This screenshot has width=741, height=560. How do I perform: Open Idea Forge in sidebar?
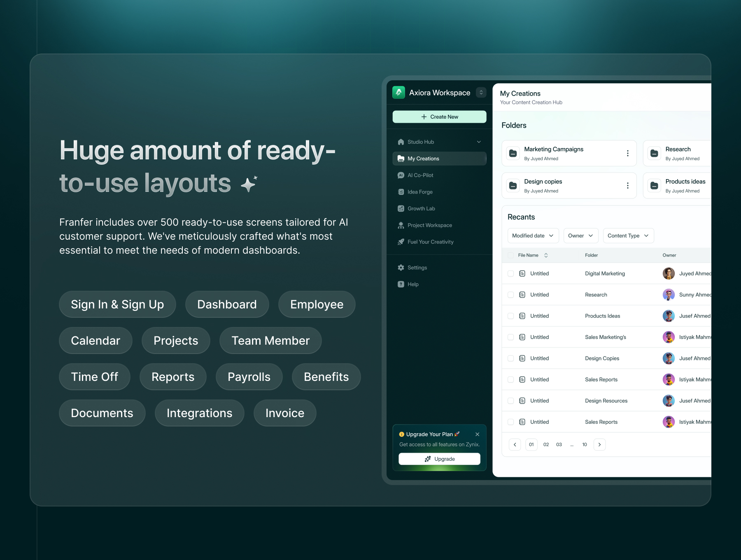tap(439, 192)
